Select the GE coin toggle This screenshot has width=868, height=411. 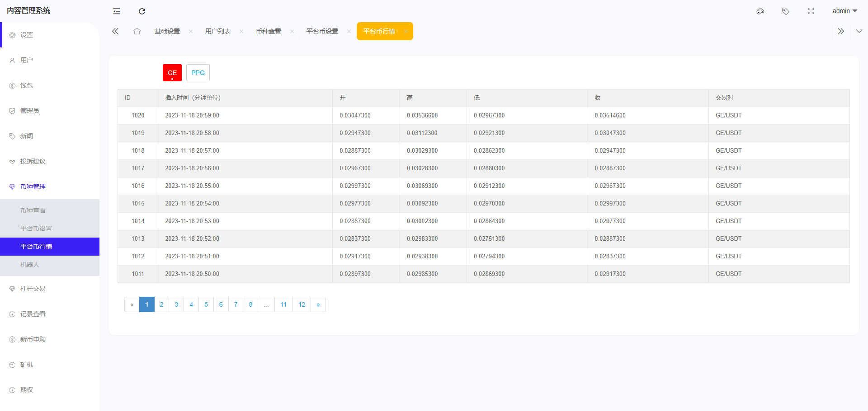172,73
